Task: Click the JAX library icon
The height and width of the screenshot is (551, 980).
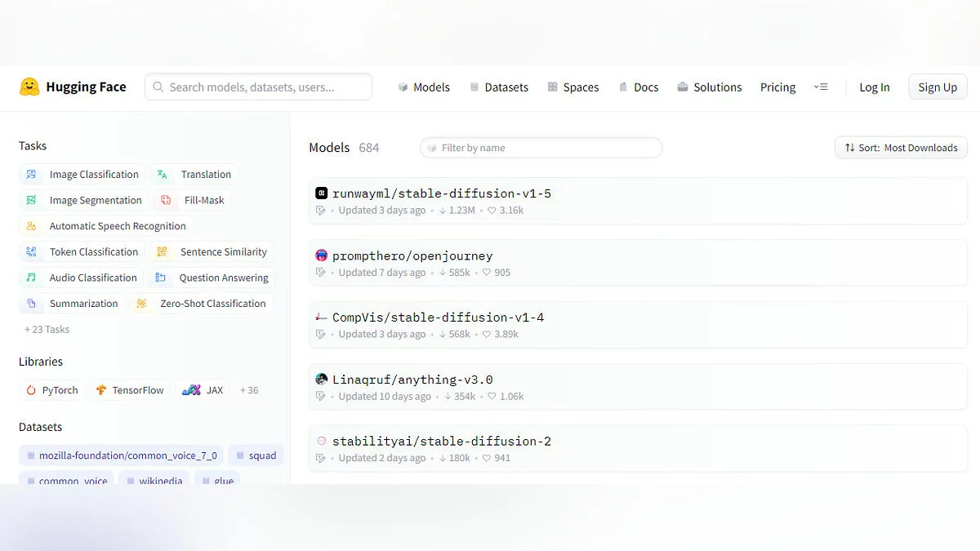Action: [x=191, y=390]
